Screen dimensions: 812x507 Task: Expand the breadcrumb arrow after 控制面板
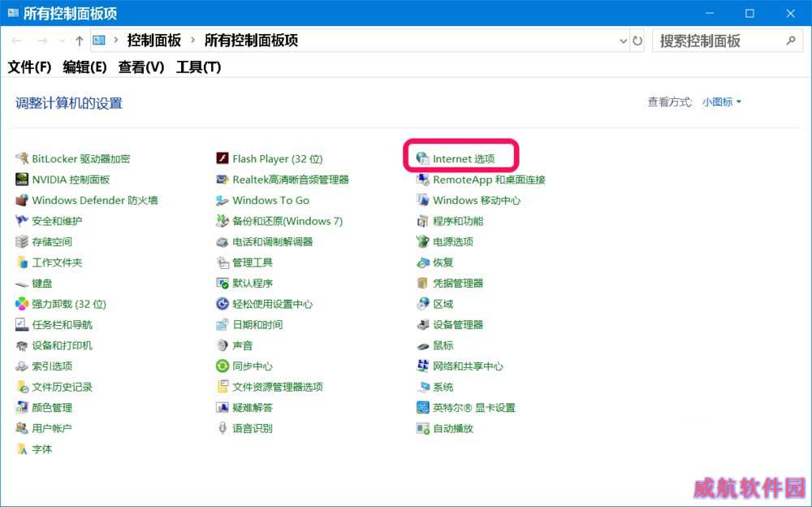pos(192,41)
